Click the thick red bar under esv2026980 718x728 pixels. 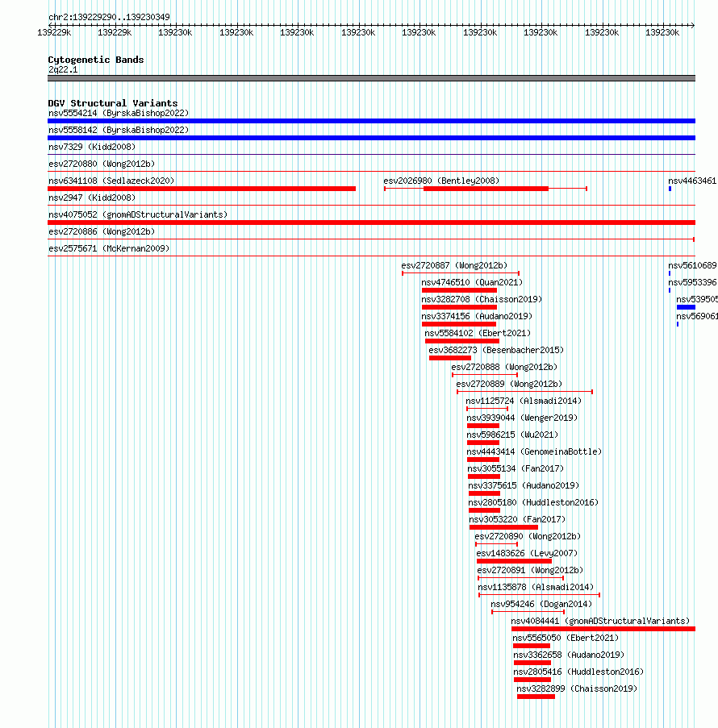(486, 189)
